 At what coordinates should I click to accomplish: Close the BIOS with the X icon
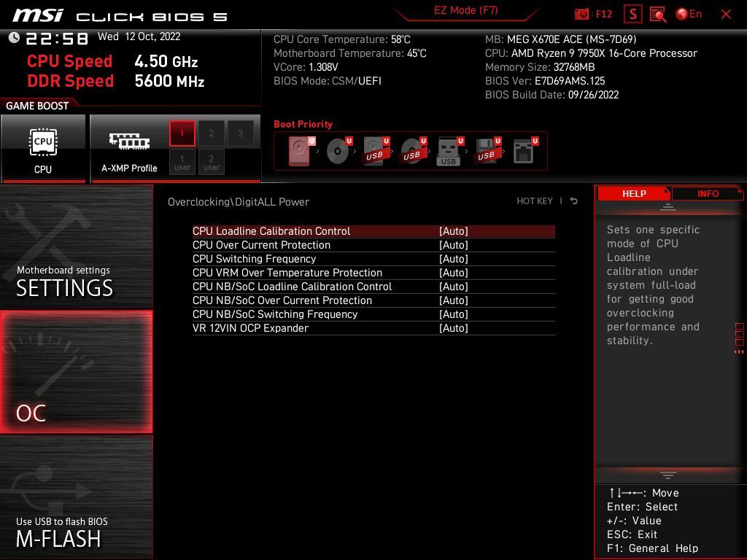(726, 15)
